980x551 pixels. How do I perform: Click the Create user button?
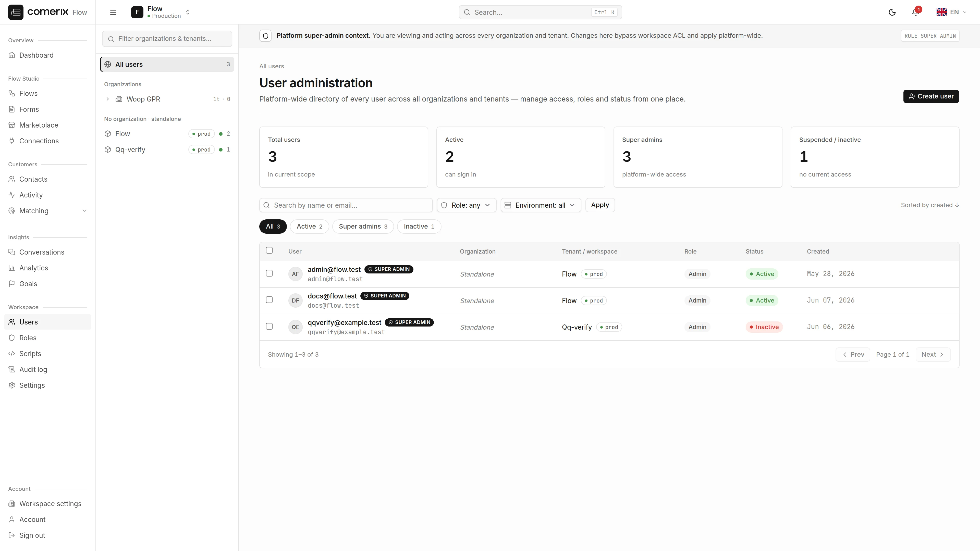click(x=931, y=96)
